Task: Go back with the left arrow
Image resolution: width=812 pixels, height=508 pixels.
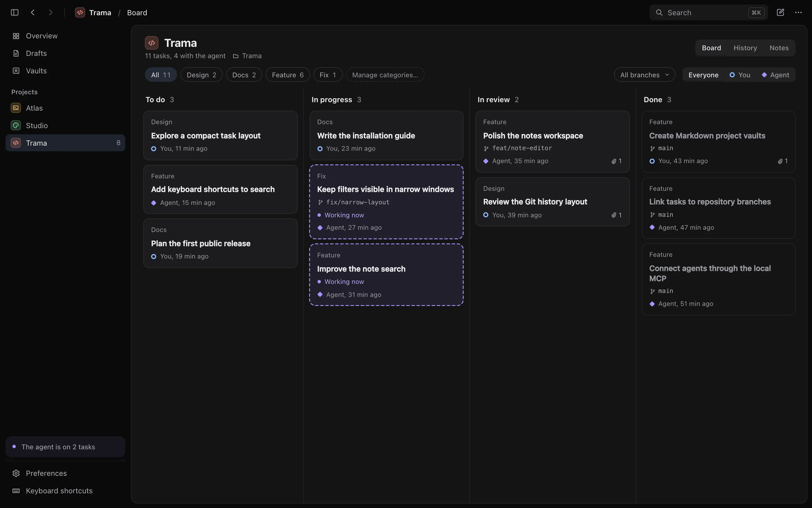Action: coord(32,12)
